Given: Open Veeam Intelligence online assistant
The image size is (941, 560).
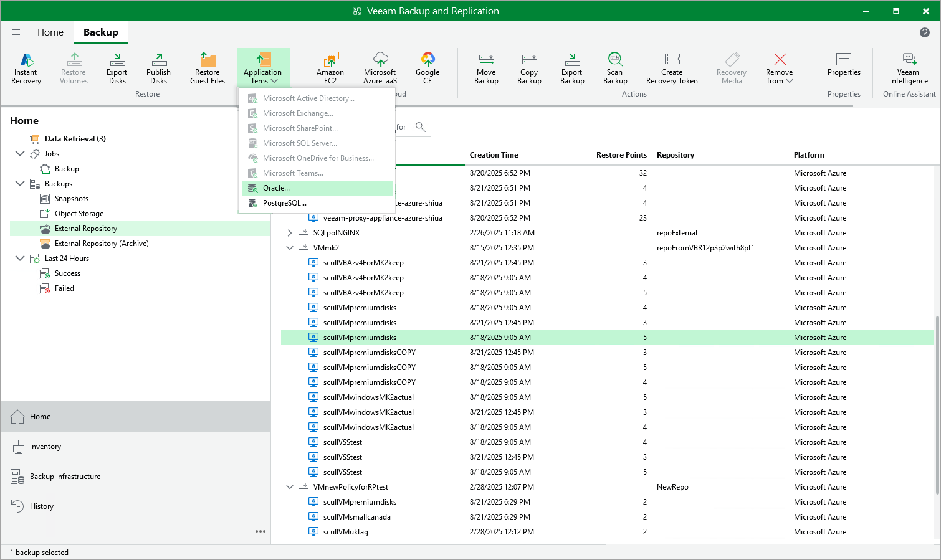Looking at the screenshot, I should [x=909, y=69].
